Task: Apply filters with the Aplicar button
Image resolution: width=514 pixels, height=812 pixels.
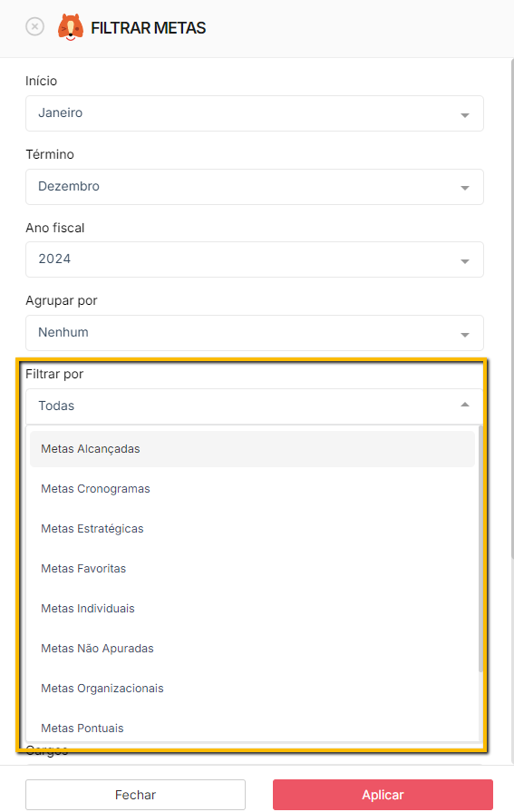Action: tap(383, 795)
